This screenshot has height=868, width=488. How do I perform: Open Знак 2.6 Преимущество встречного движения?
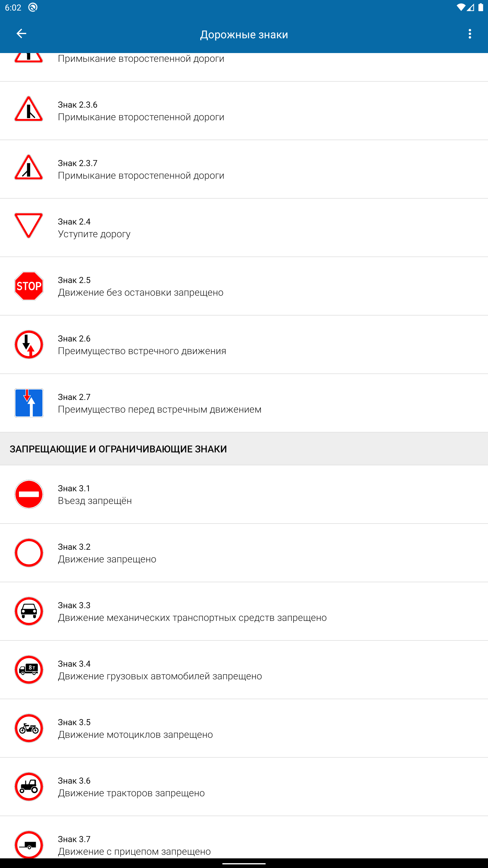(x=244, y=345)
